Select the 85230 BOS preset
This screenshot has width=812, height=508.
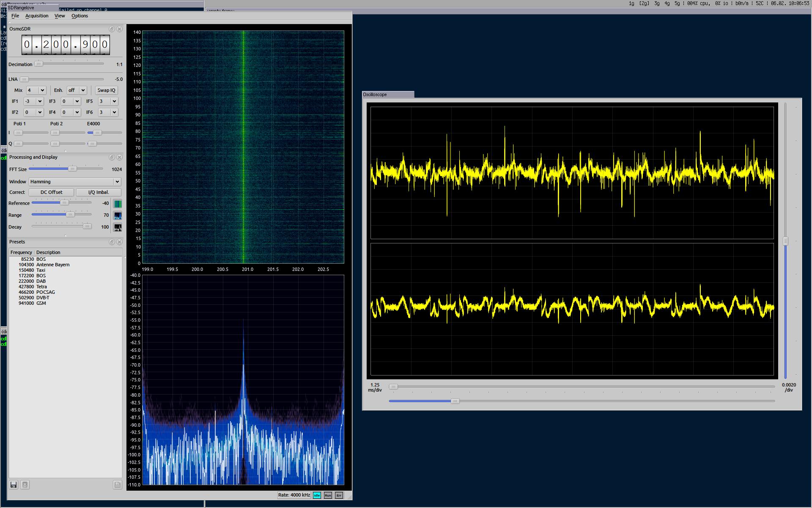coord(65,259)
